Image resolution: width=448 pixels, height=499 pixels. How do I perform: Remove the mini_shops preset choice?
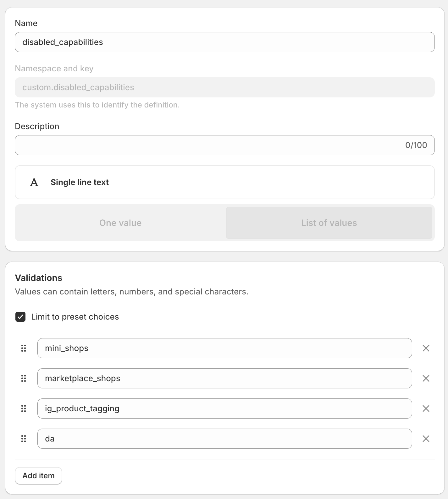(x=426, y=348)
